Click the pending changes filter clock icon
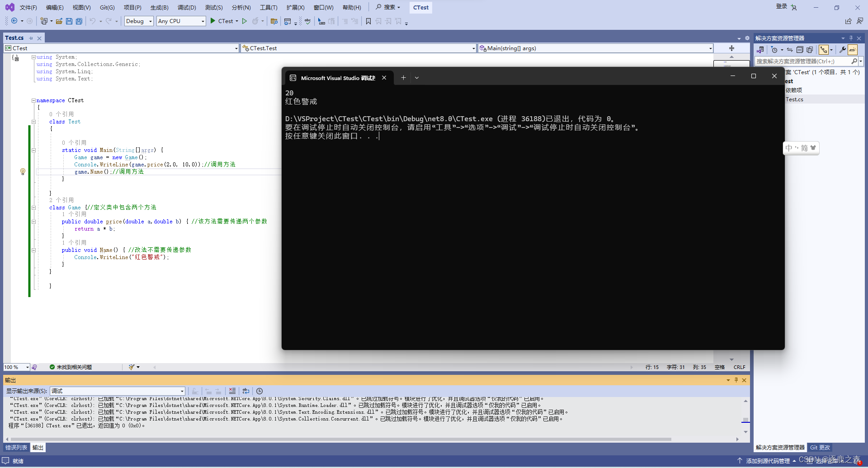Viewport: 868px width, 468px height. point(774,50)
